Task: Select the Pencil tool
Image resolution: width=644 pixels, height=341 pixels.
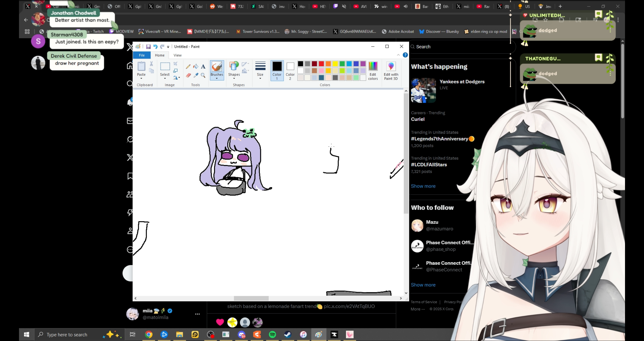Action: pos(188,67)
